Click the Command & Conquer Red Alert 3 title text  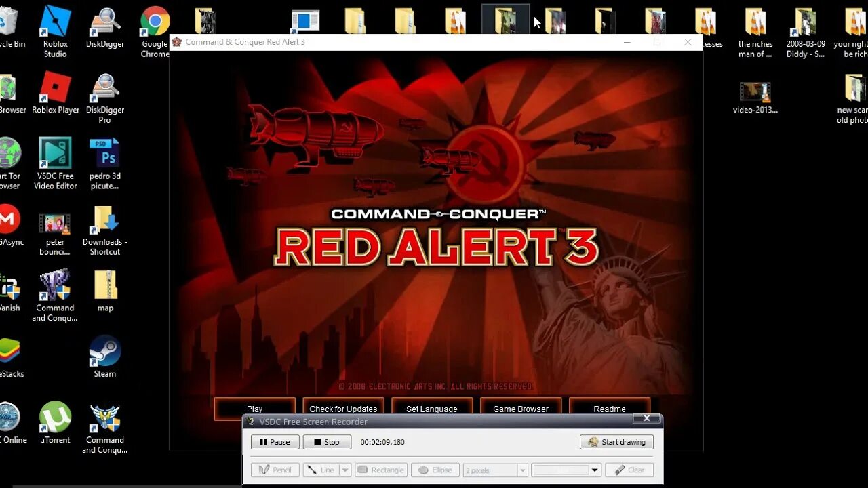[x=245, y=42]
